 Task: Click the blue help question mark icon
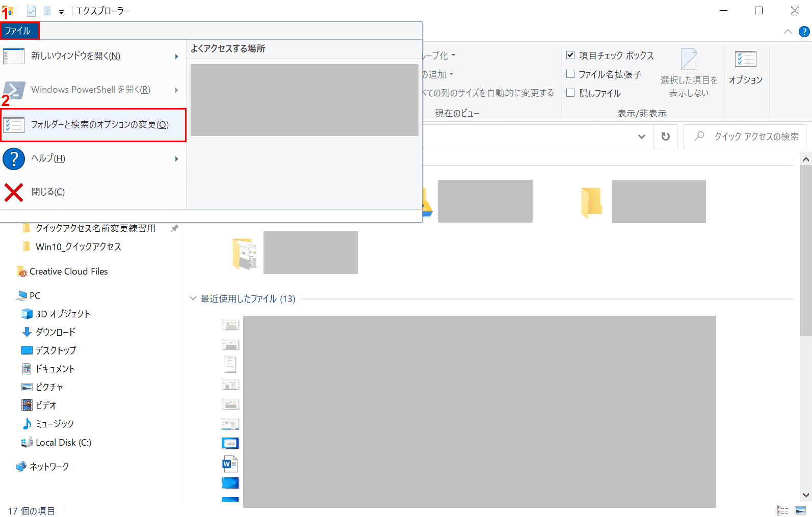(x=14, y=159)
